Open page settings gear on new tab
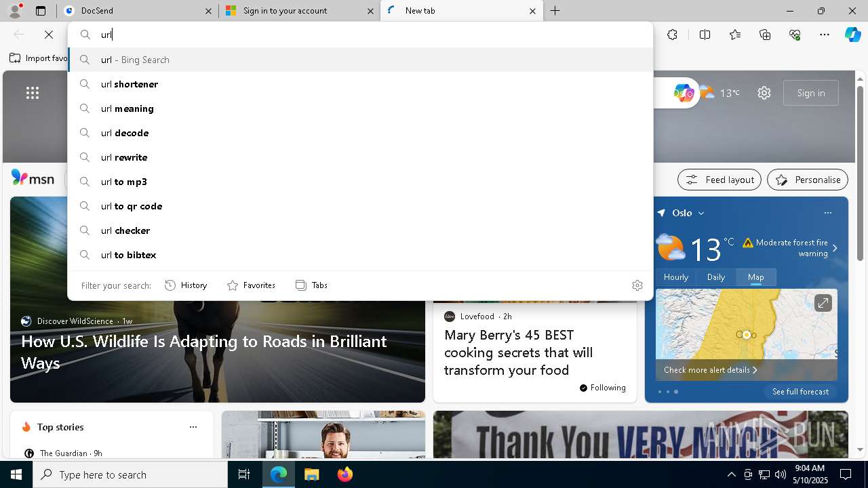The width and height of the screenshot is (868, 488). [x=764, y=93]
